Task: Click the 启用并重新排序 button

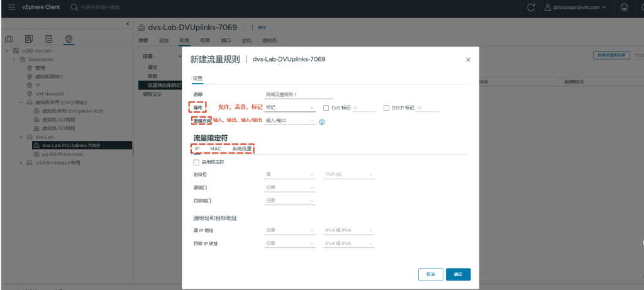Action: coord(611,55)
